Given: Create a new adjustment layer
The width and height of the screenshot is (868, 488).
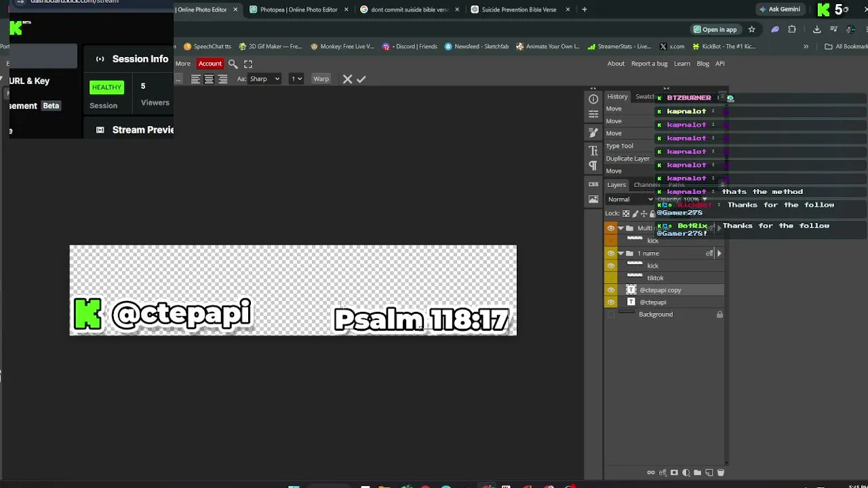Looking at the screenshot, I should [x=686, y=472].
